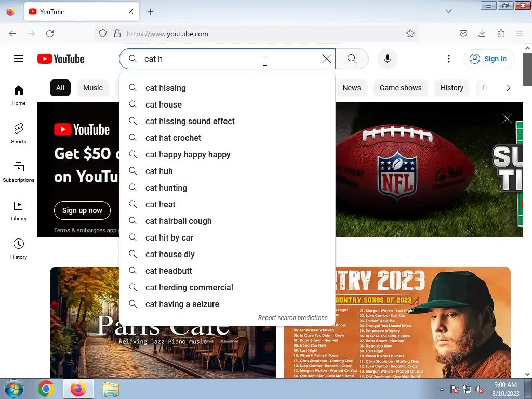Viewport: 532px width, 399px height.
Task: Click Report search predictions link
Action: (293, 318)
